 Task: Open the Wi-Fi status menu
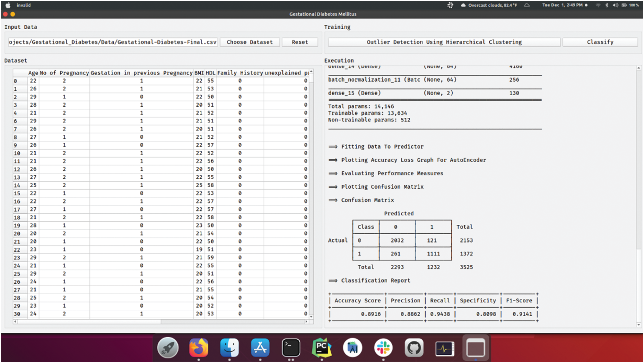598,5
